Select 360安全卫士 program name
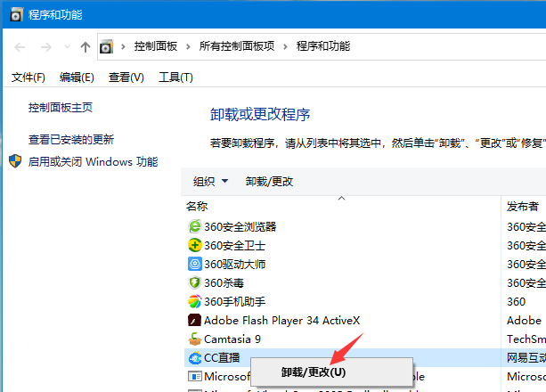The height and width of the screenshot is (392, 546). click(234, 246)
